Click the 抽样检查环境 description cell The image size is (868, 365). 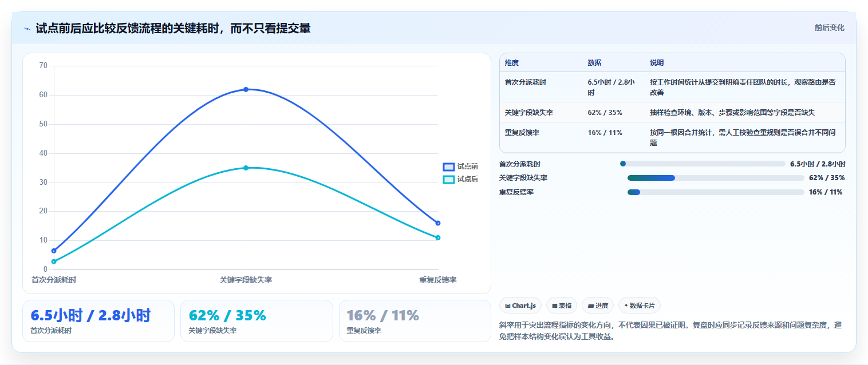(x=732, y=113)
